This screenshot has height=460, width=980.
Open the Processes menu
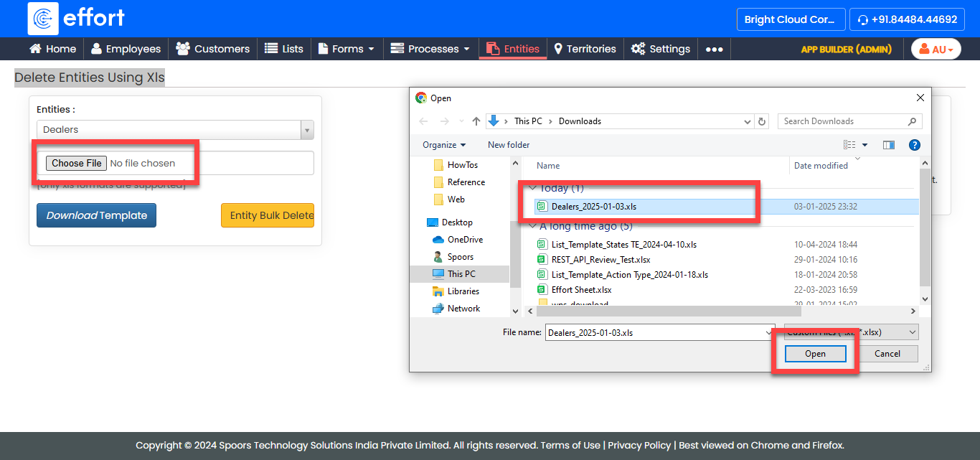point(430,49)
